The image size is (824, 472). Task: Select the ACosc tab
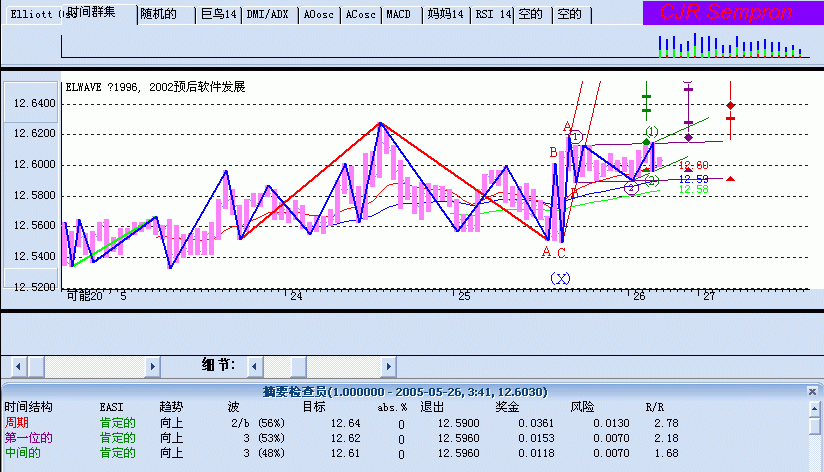(x=360, y=15)
